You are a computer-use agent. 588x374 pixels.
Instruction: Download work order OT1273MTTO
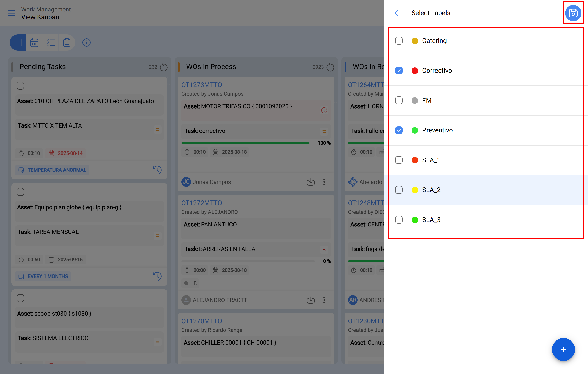[x=310, y=182]
